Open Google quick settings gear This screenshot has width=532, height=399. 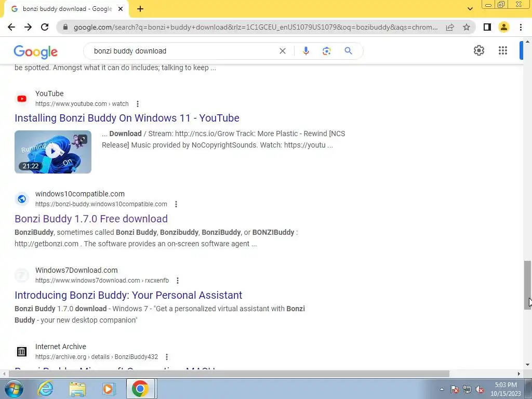tap(478, 50)
